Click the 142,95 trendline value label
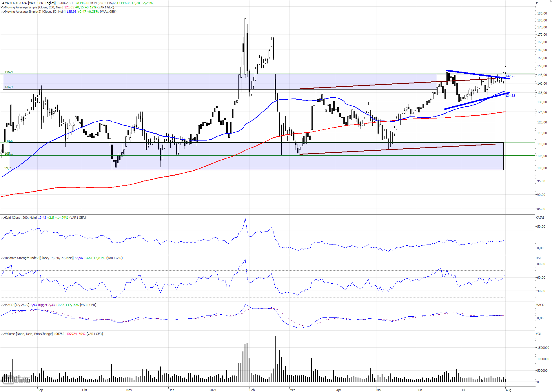Screen dimensions: 552x392 coord(510,76)
